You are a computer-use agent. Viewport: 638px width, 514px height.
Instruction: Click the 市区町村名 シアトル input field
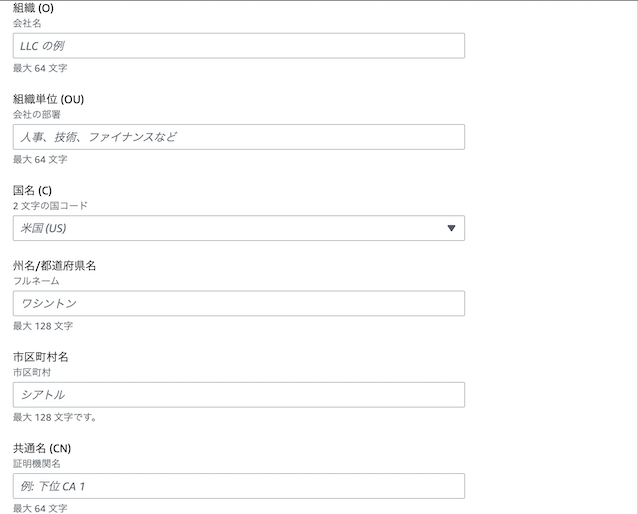tap(238, 394)
